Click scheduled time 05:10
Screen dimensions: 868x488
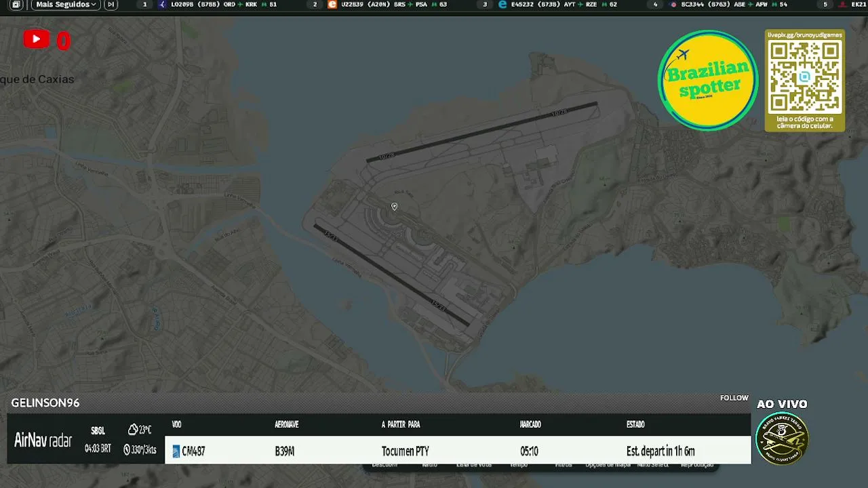coord(529,451)
